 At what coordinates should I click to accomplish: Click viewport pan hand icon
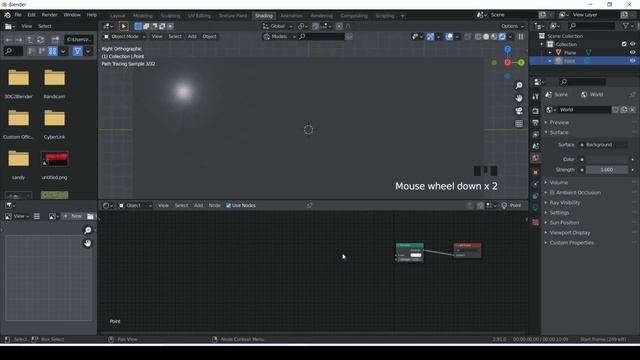519,98
